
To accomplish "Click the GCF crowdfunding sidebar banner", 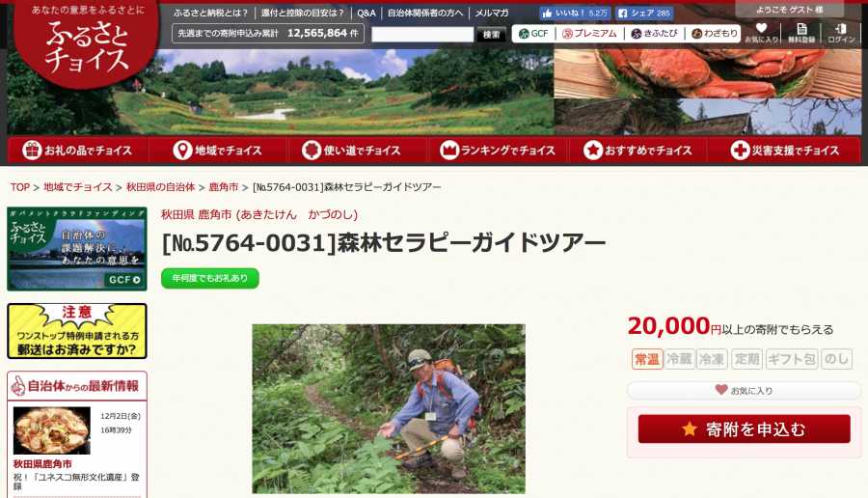I will click(x=77, y=249).
